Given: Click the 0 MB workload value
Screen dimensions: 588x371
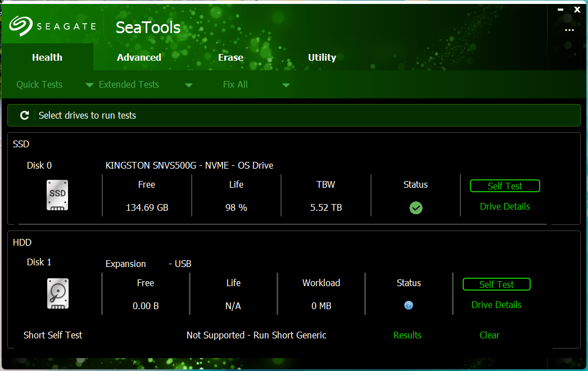Looking at the screenshot, I should click(x=322, y=306).
